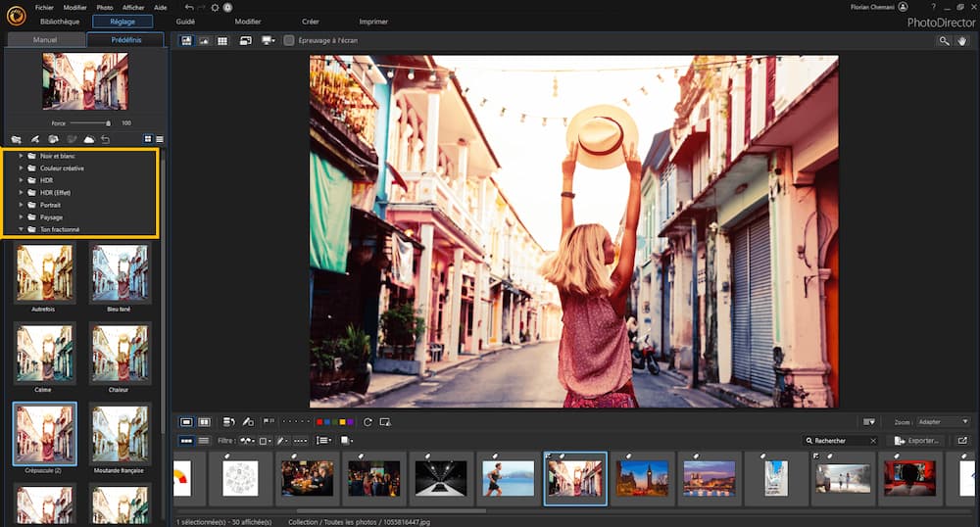Apply the Moutarde française preset

(x=120, y=434)
